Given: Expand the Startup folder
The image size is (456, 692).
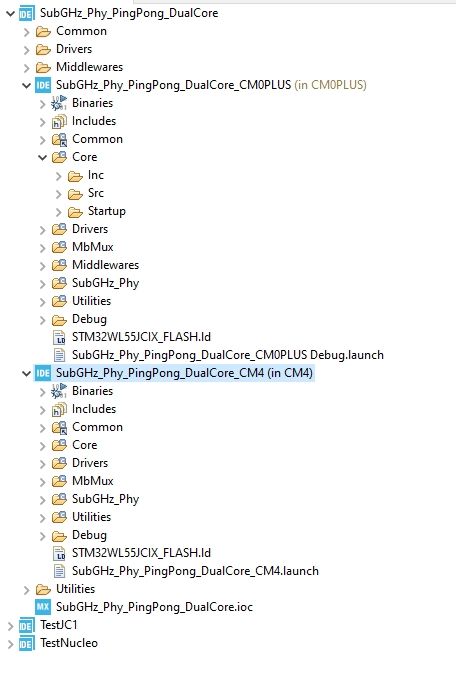Looking at the screenshot, I should pyautogui.click(x=59, y=212).
